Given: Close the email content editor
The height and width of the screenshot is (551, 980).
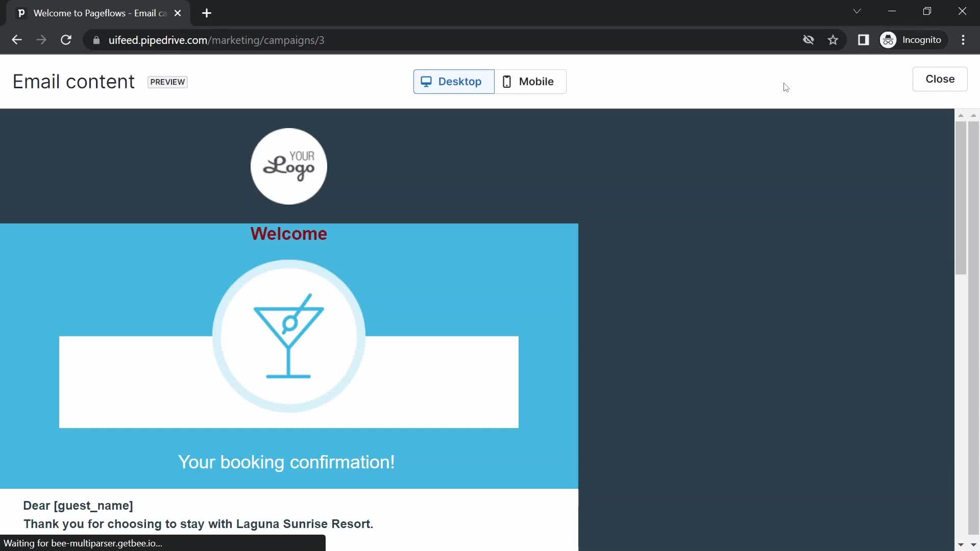Looking at the screenshot, I should tap(940, 80).
